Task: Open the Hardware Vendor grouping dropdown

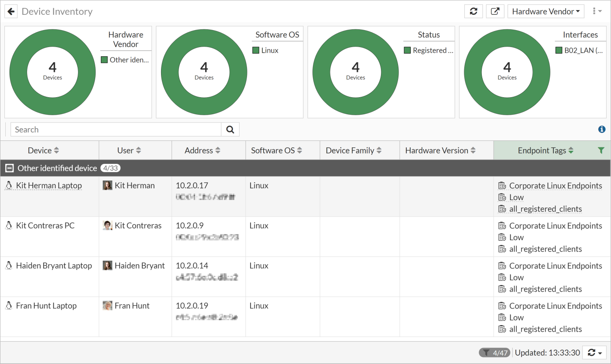Action: pyautogui.click(x=546, y=11)
